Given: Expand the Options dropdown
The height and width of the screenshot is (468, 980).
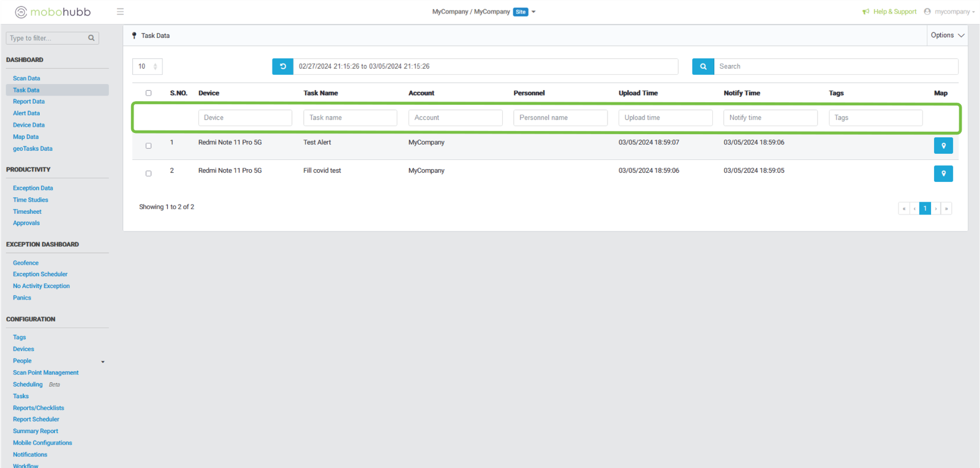Looking at the screenshot, I should pos(947,36).
